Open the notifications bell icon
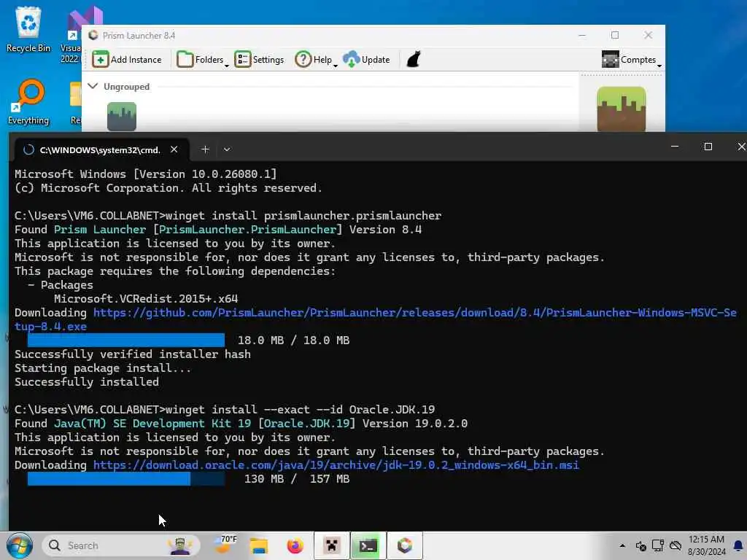This screenshot has height=560, width=747. 738,545
